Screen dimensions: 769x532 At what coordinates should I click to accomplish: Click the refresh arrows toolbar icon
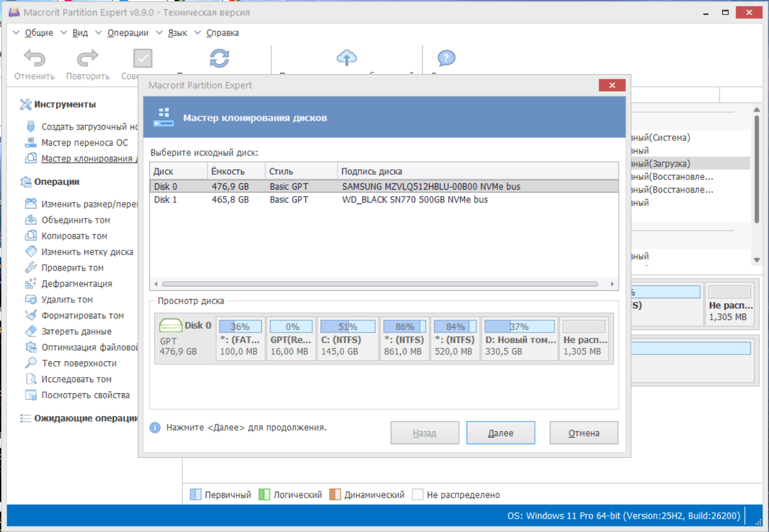[219, 58]
